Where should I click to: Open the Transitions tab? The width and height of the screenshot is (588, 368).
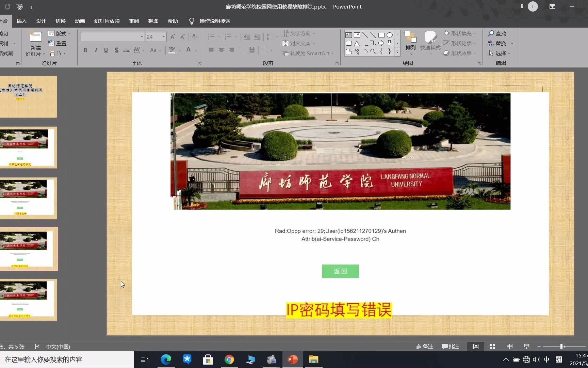[x=61, y=21]
